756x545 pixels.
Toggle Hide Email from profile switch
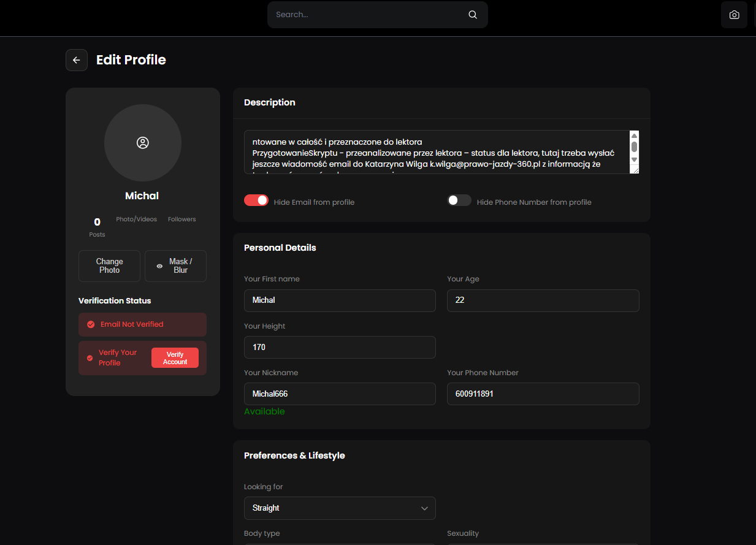point(256,200)
